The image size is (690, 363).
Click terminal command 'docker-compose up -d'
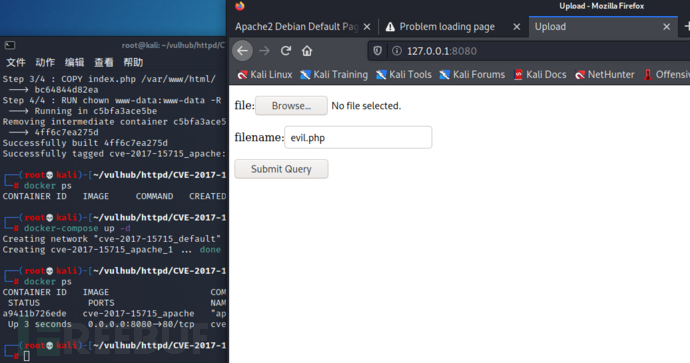click(77, 228)
